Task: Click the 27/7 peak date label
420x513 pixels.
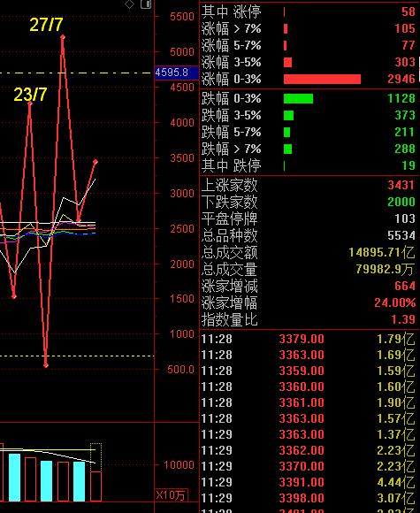Action: coord(46,25)
